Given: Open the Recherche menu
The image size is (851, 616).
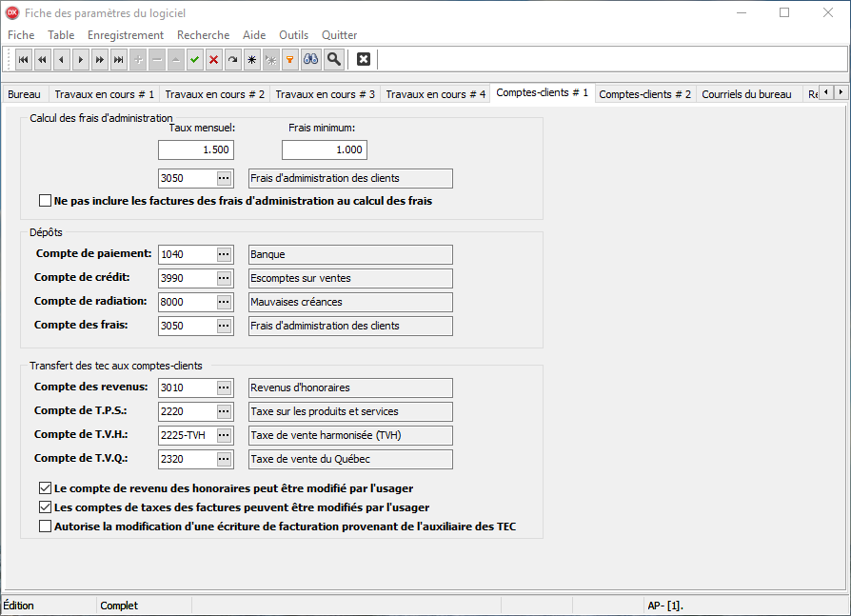Looking at the screenshot, I should coord(203,34).
